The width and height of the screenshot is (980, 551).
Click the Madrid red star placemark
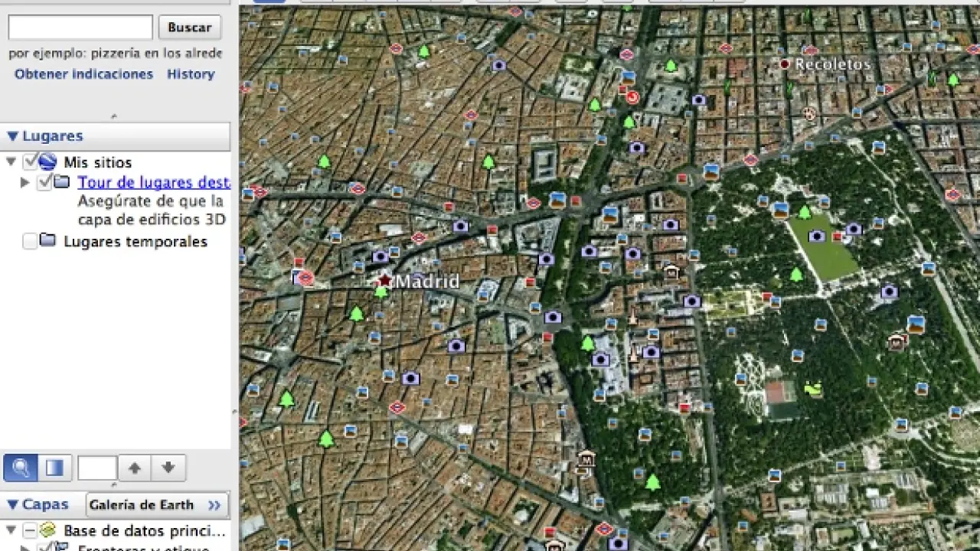(x=384, y=281)
